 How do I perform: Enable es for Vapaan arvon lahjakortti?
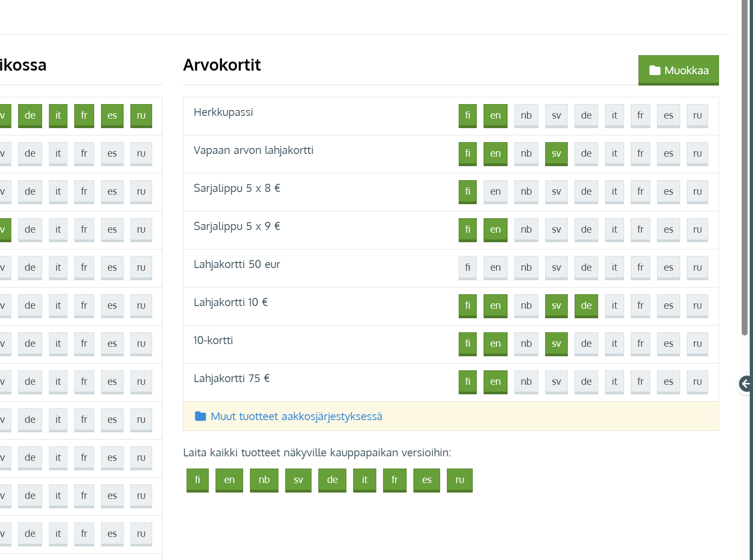pos(668,154)
